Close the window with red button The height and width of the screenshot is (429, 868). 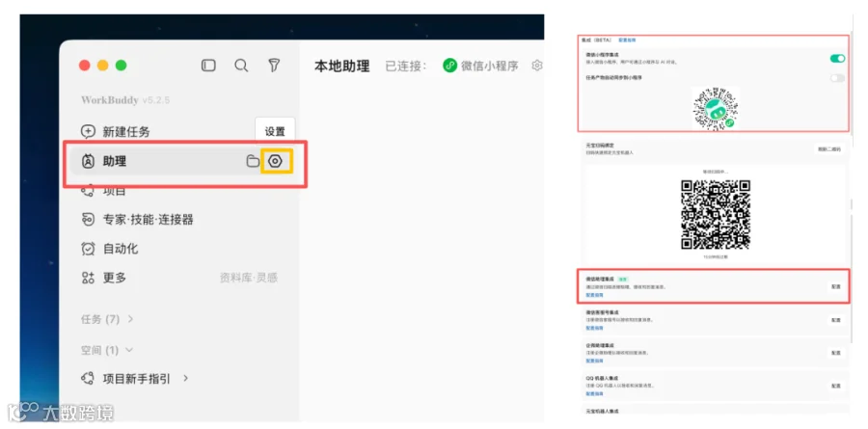tap(84, 66)
